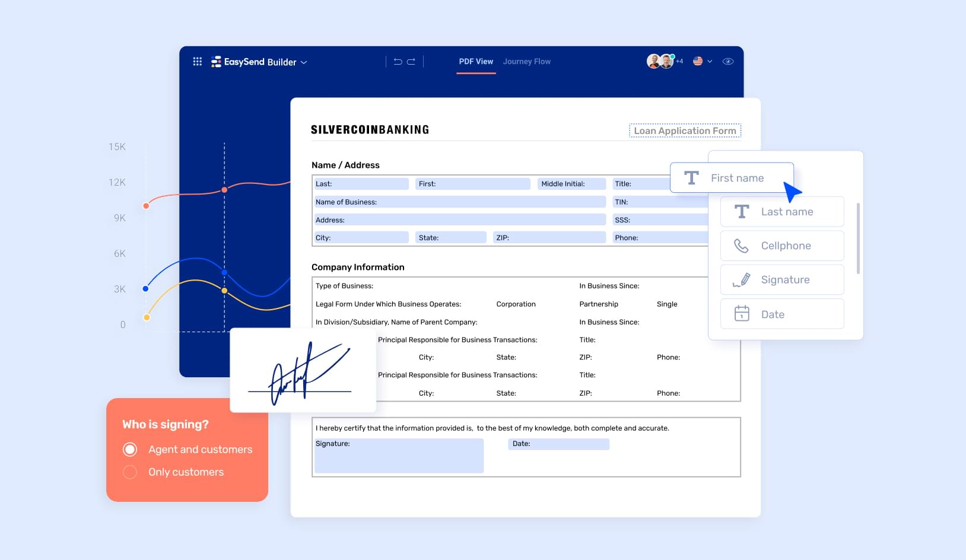Click the phone icon beside Cellphone
Viewport: 966px width, 560px height.
coord(741,246)
